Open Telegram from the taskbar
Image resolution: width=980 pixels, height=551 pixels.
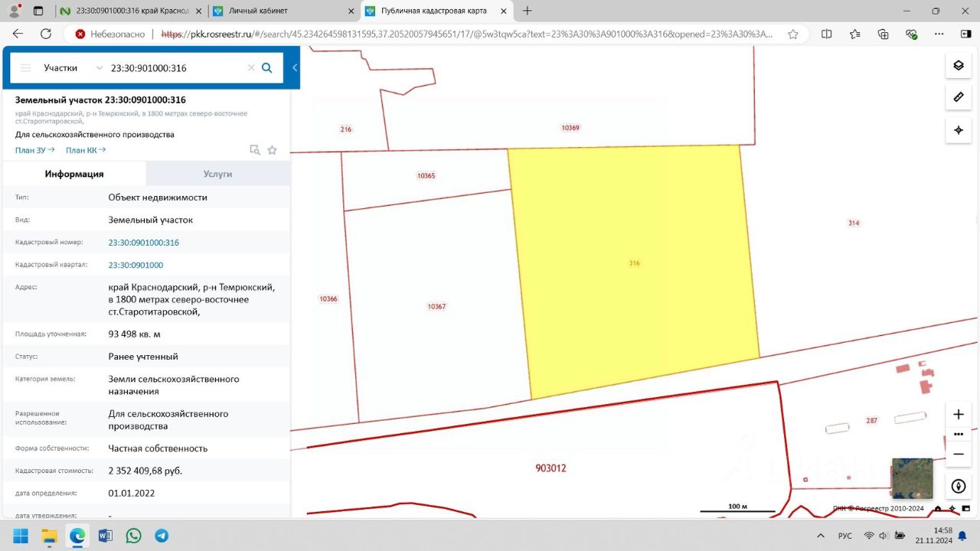click(162, 536)
